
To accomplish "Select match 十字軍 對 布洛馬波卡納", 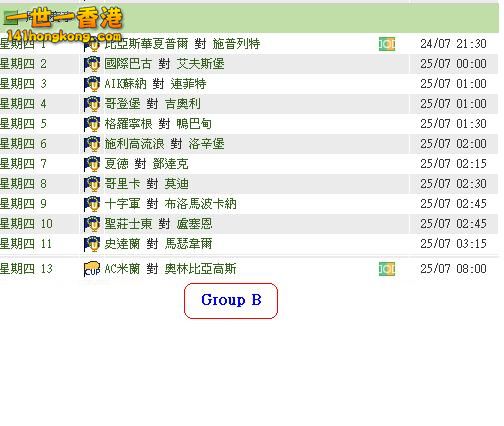I will 170,204.
